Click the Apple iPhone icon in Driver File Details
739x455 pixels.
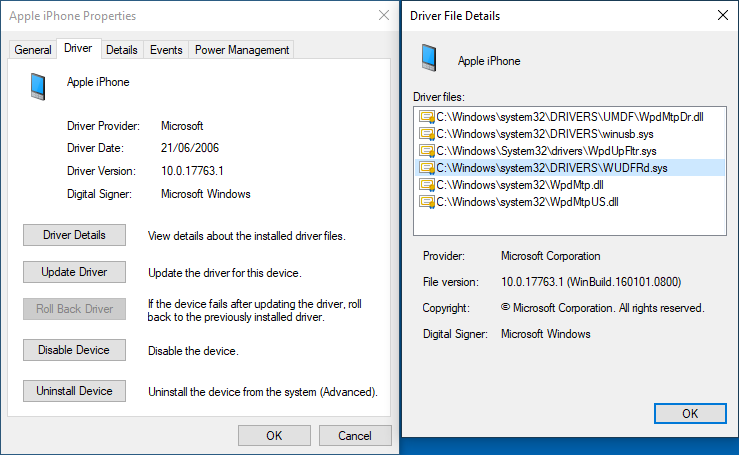429,58
